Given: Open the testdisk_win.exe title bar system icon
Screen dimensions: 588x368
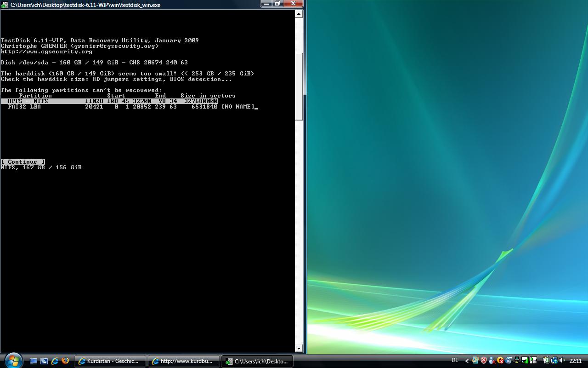Looking at the screenshot, I should click(4, 5).
